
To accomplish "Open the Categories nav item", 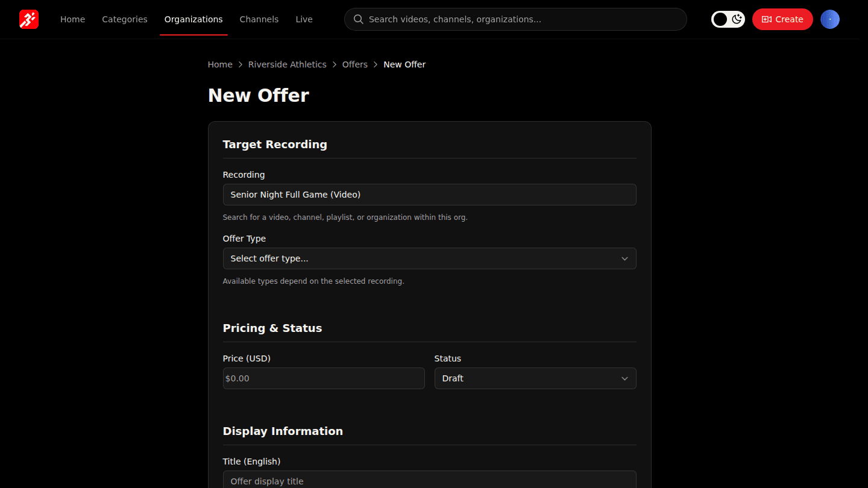I will coord(125,19).
